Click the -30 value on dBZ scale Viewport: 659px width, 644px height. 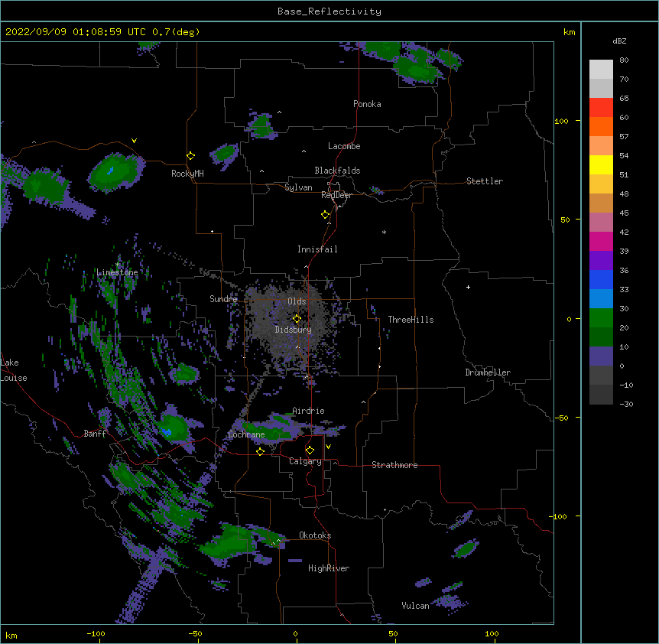tap(626, 405)
